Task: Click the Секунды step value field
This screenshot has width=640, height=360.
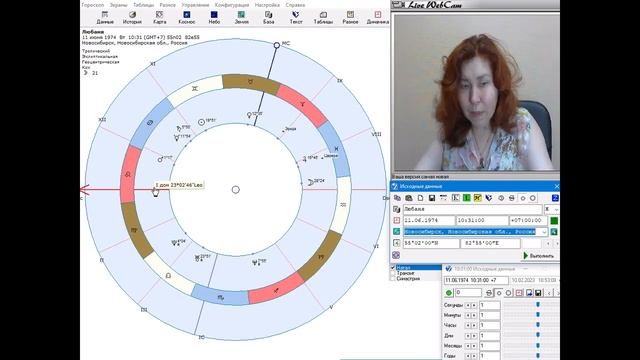Action: click(490, 305)
